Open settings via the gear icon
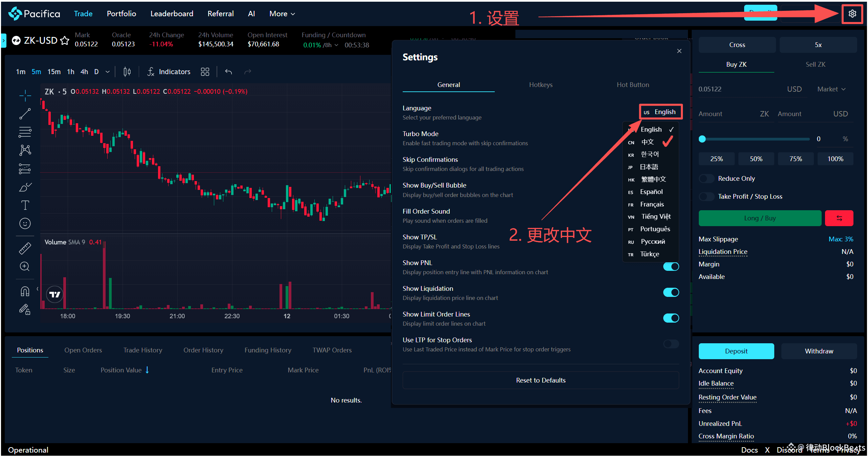The height and width of the screenshot is (456, 868). [852, 14]
